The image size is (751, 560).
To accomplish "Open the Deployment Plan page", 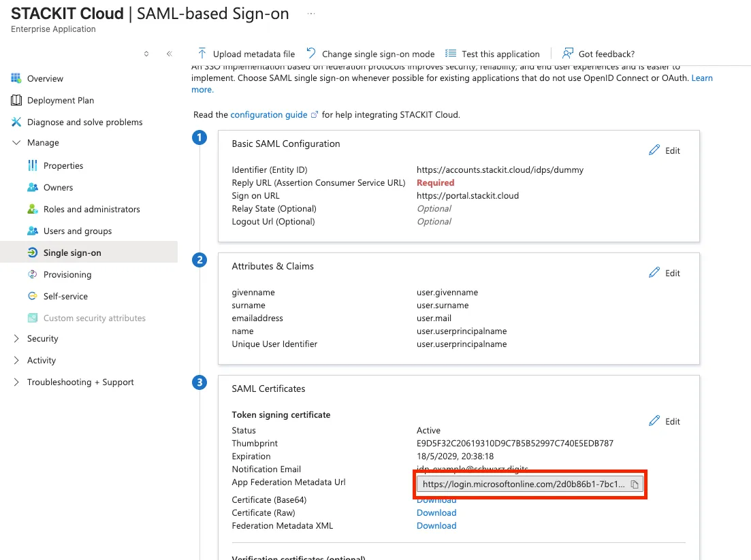I will coord(61,101).
